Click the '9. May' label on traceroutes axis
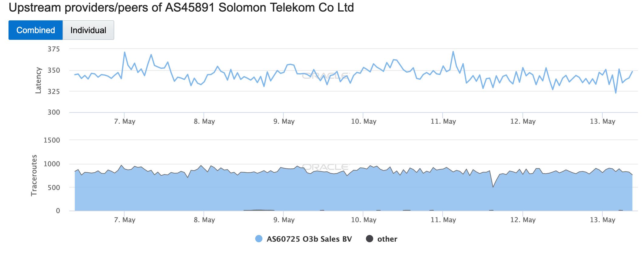This screenshot has height=255, width=644. [284, 220]
